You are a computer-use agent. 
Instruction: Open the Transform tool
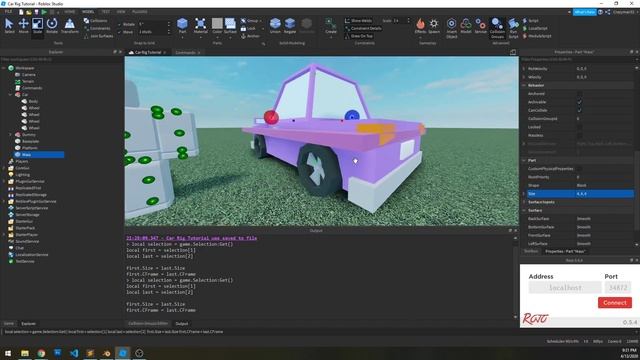[x=70, y=26]
